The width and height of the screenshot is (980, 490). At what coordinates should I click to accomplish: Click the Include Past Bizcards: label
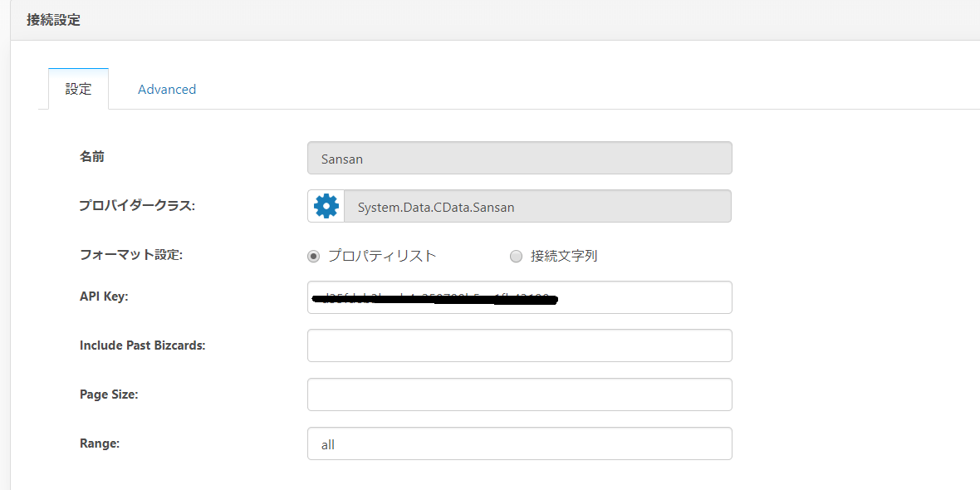pyautogui.click(x=143, y=345)
